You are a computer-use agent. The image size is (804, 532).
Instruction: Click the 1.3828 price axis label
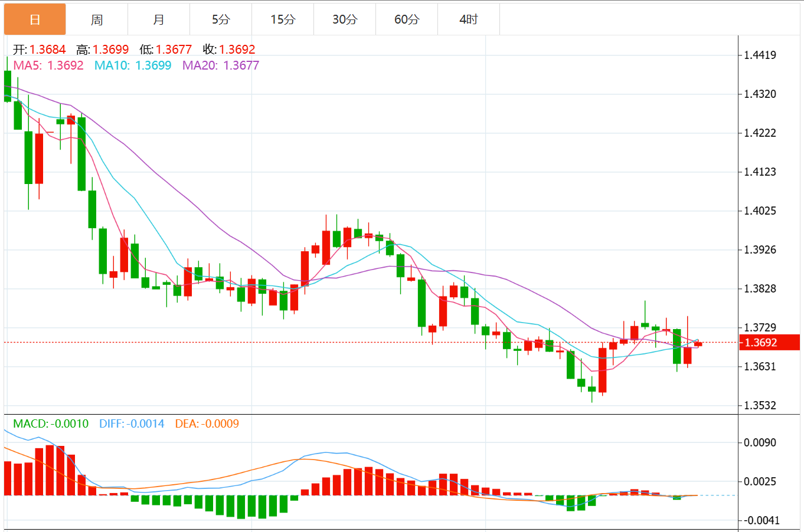(x=760, y=288)
